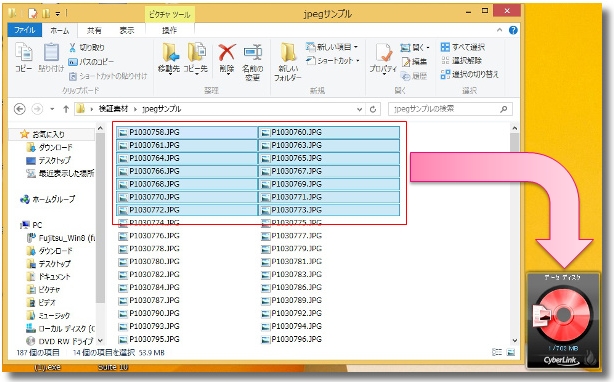Click the Forward navigation arrow
614x382 pixels.
37,109
